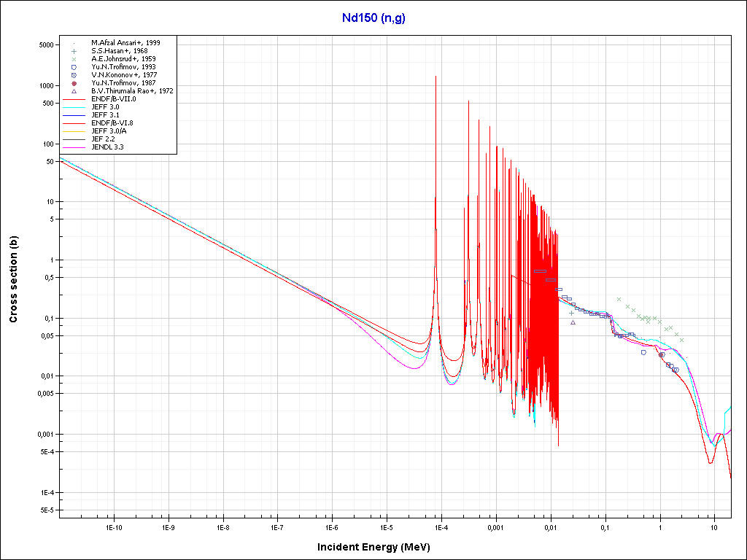Click the marker symbol for Yu.N.Trofimov, 1993
The width and height of the screenshot is (747, 560).
pos(74,67)
